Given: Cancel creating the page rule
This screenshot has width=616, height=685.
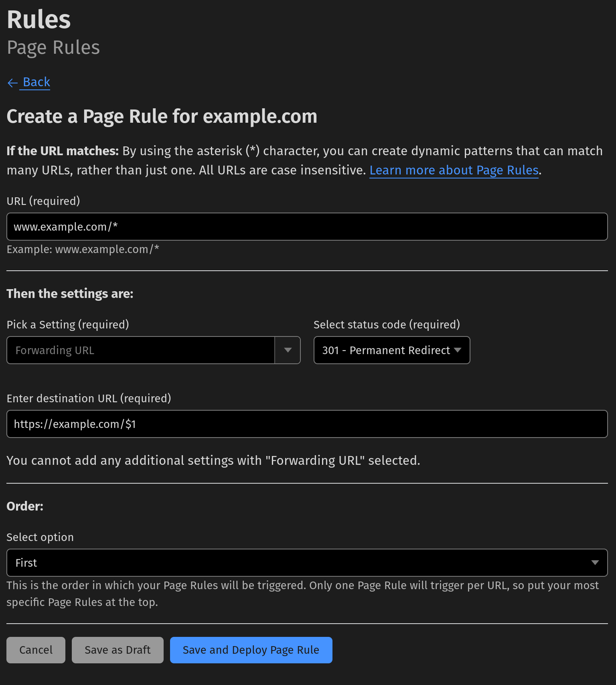Looking at the screenshot, I should click(36, 650).
